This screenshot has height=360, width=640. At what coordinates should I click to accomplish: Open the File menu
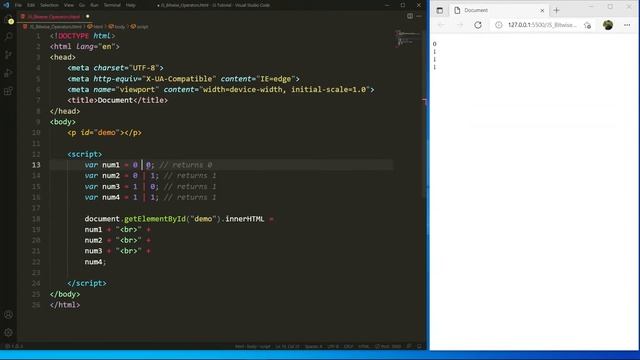18,5
